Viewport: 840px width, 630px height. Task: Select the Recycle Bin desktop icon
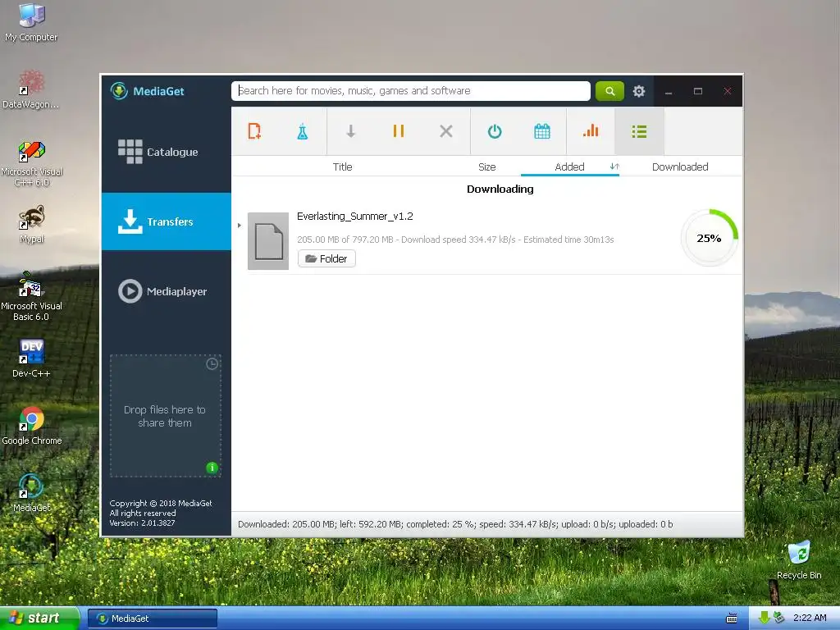(799, 559)
